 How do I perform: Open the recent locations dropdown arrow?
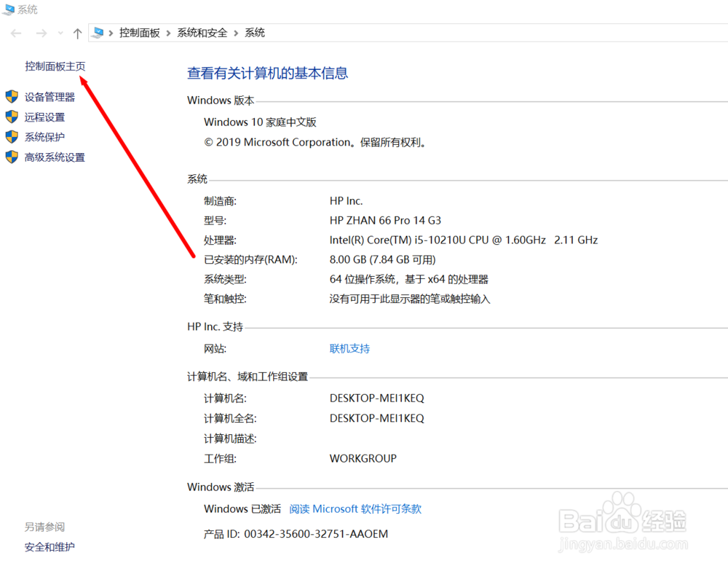[60, 33]
